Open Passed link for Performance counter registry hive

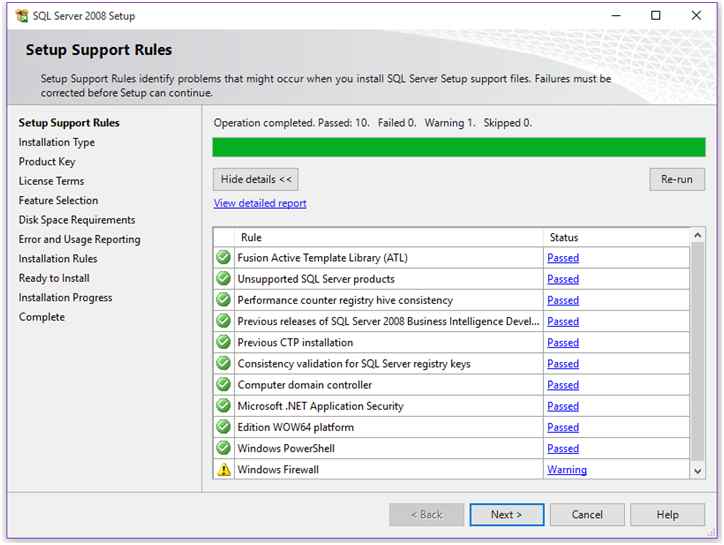(x=563, y=300)
